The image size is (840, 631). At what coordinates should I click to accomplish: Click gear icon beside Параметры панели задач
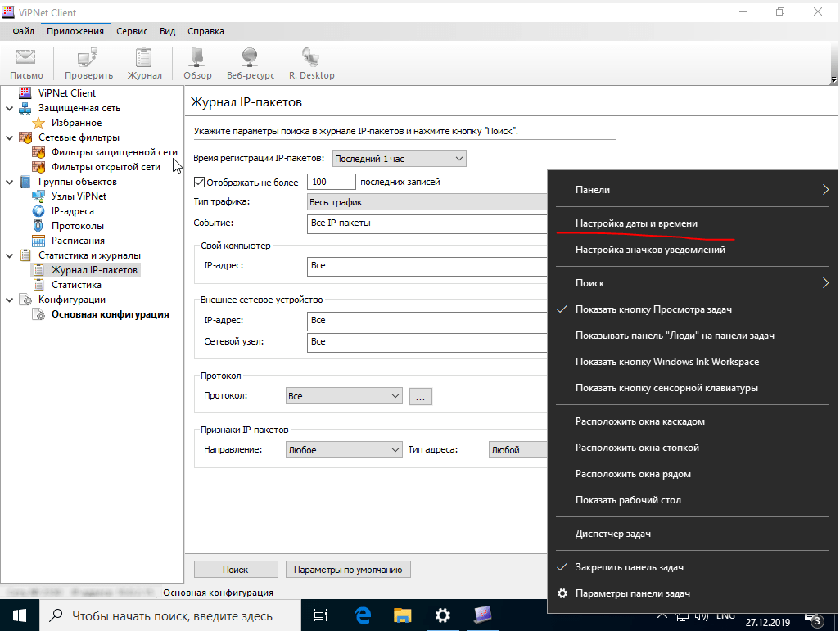[x=562, y=593]
